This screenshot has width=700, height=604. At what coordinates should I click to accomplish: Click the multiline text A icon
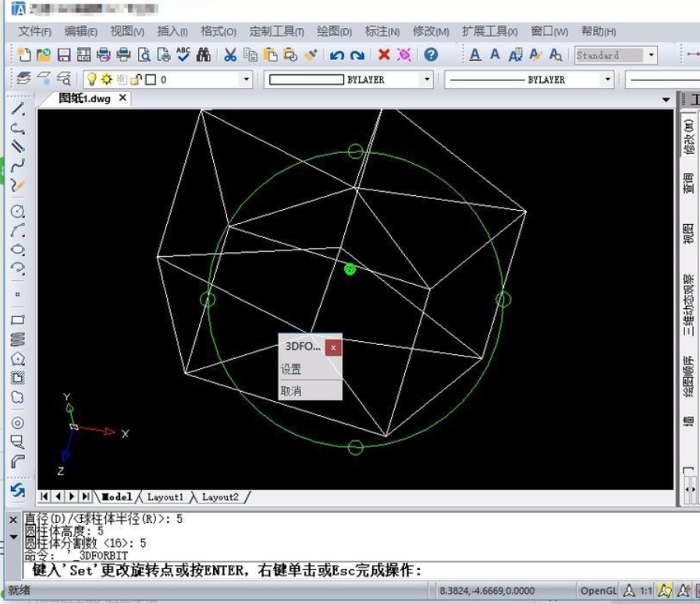coord(475,55)
